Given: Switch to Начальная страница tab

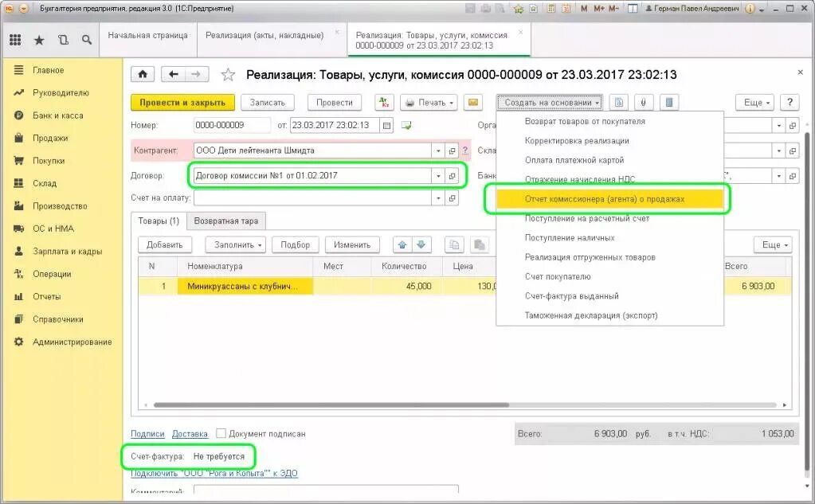Looking at the screenshot, I should 147,35.
